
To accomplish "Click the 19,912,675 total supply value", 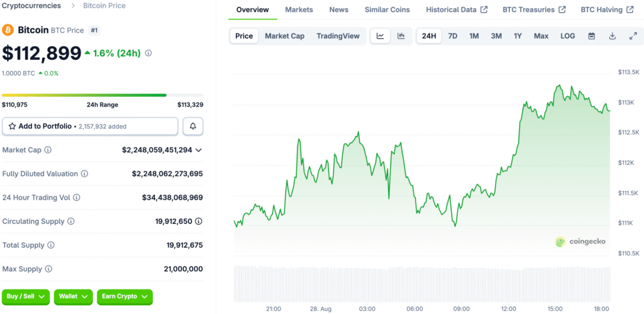I will (184, 245).
